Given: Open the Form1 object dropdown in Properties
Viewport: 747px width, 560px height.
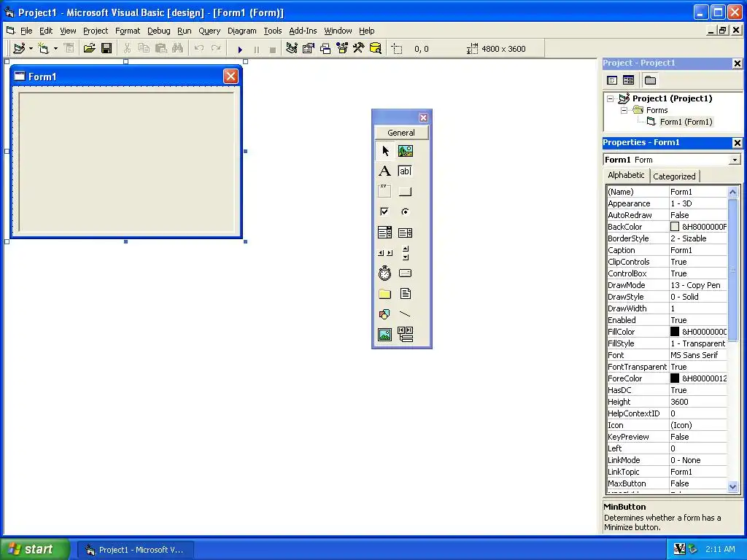Looking at the screenshot, I should (735, 160).
